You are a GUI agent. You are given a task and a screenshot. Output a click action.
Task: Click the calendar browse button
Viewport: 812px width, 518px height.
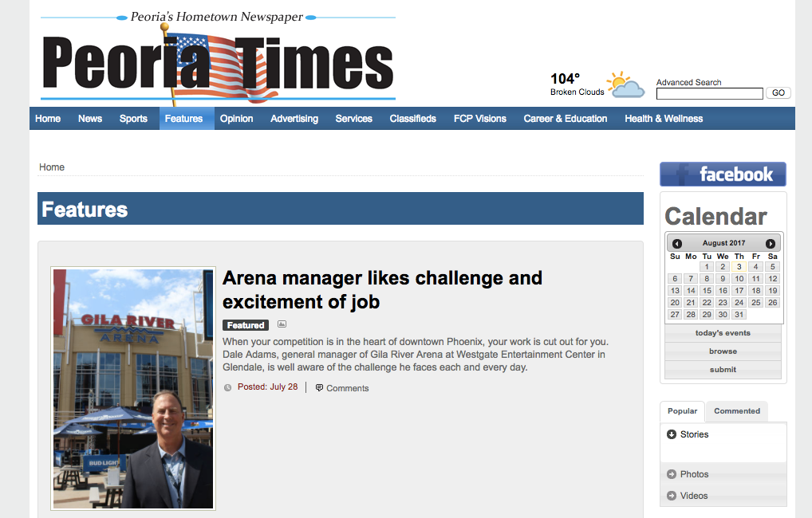723,351
